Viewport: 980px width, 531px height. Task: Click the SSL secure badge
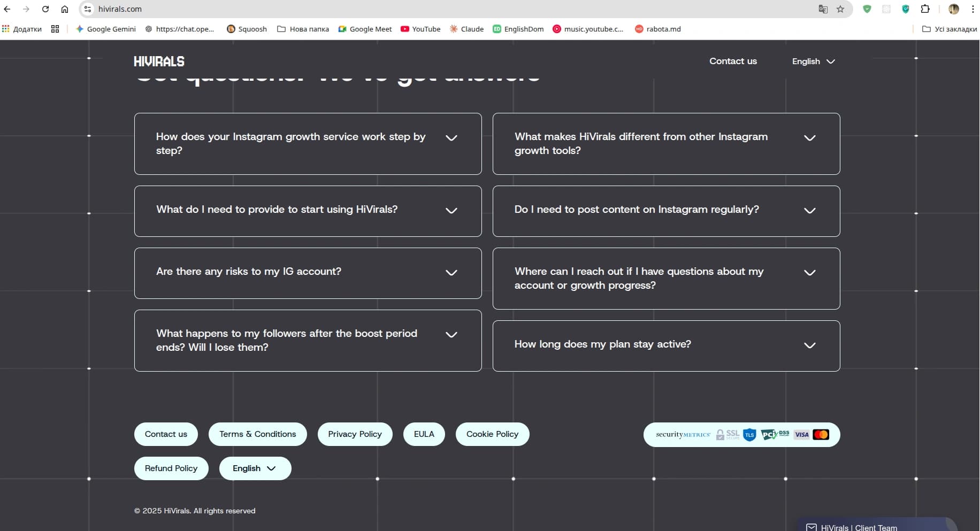point(728,435)
